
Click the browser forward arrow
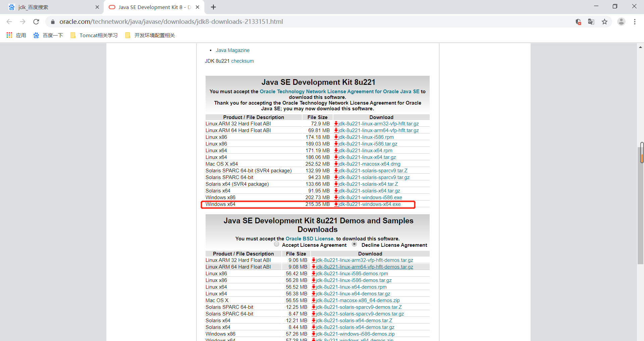point(22,21)
